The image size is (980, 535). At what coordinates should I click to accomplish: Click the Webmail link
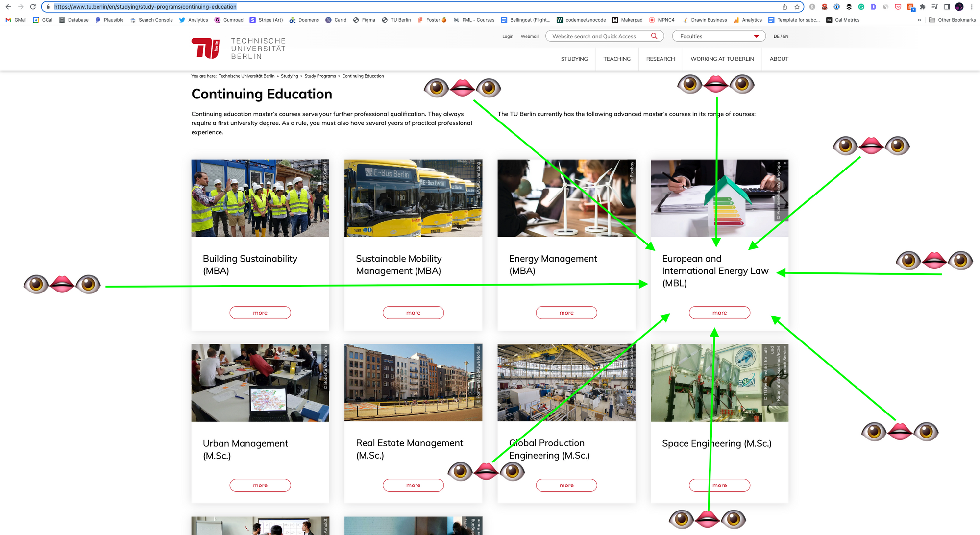click(529, 36)
